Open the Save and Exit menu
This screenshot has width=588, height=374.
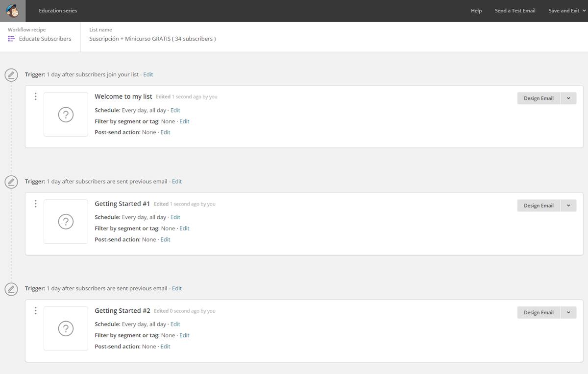coord(566,11)
